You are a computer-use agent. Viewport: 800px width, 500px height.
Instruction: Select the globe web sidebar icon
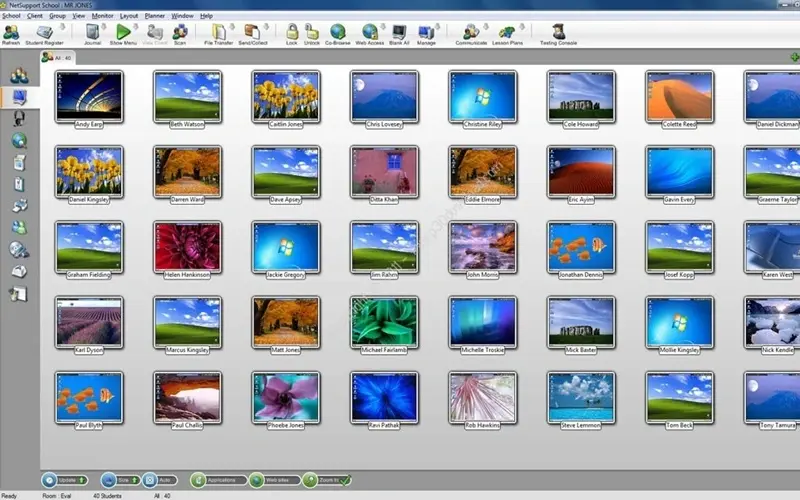[19, 140]
